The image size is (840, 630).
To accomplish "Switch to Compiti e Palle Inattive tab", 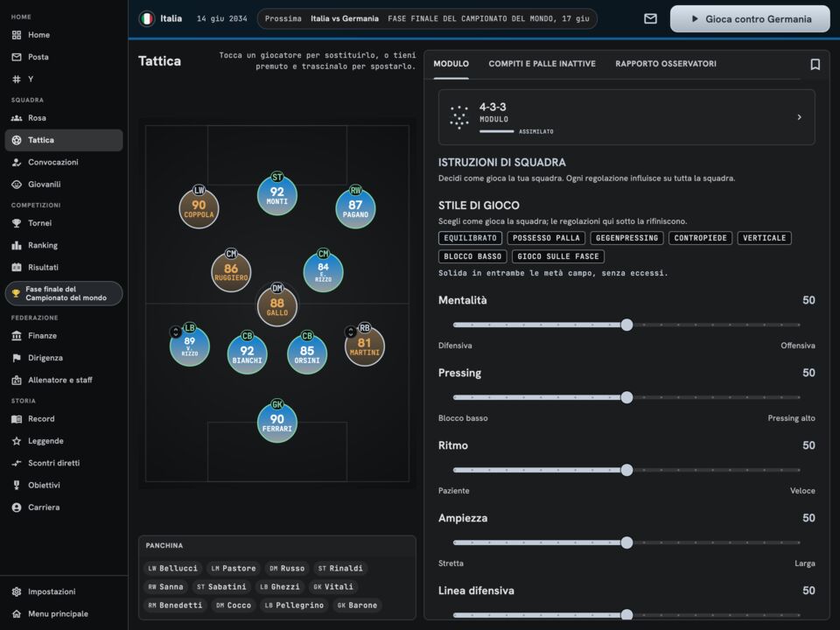I will coord(542,64).
